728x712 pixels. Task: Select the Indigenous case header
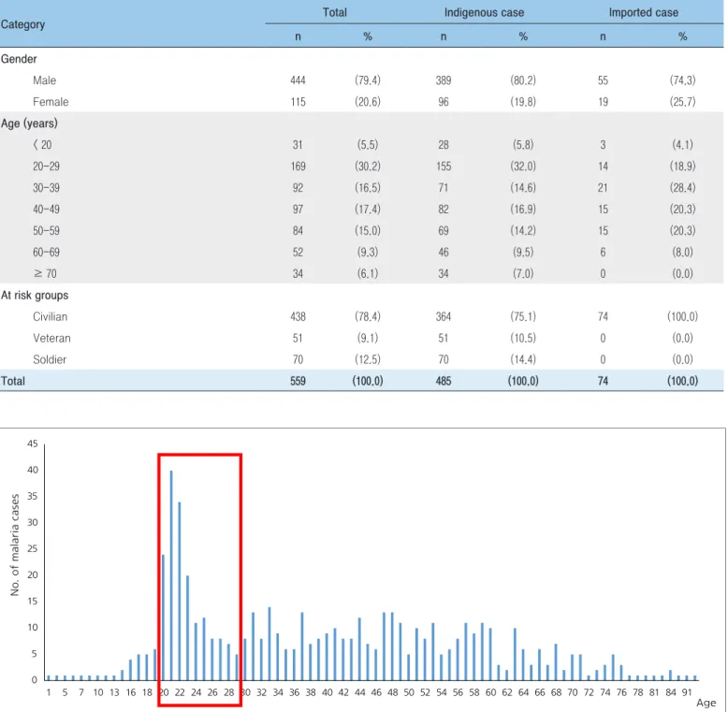click(484, 12)
